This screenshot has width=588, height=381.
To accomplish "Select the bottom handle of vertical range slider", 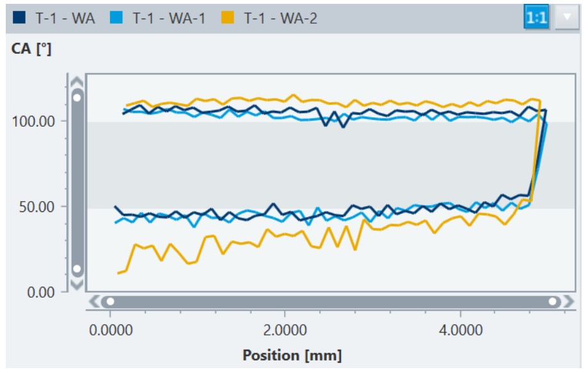I will (x=77, y=269).
